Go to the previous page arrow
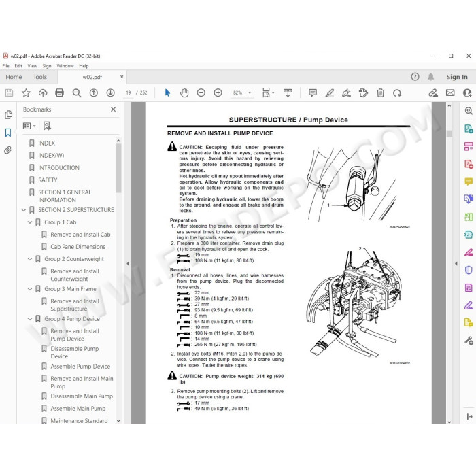This screenshot has width=476, height=476. click(94, 93)
